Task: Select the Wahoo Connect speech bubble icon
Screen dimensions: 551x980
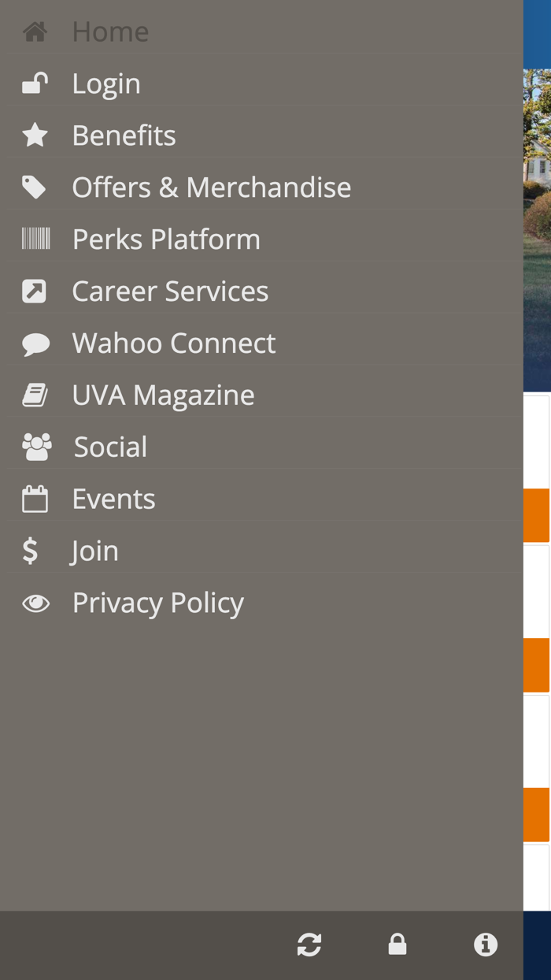Action: pyautogui.click(x=35, y=343)
